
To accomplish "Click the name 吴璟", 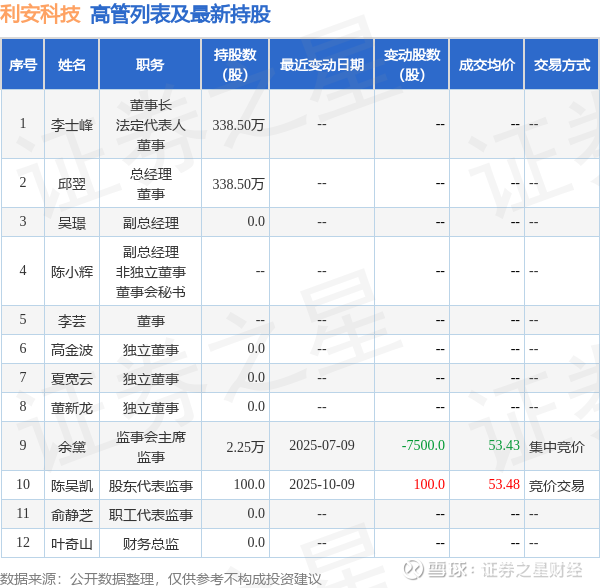I will [x=72, y=223].
